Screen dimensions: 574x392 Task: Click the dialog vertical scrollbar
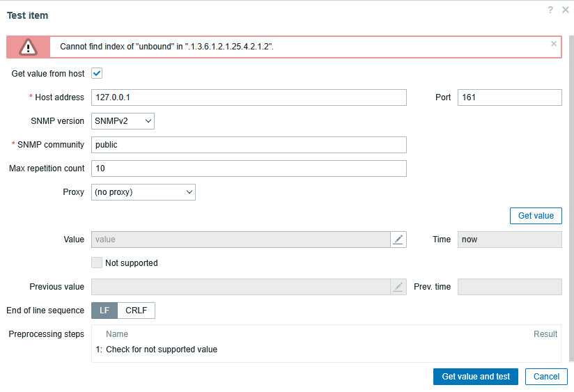[x=571, y=209]
